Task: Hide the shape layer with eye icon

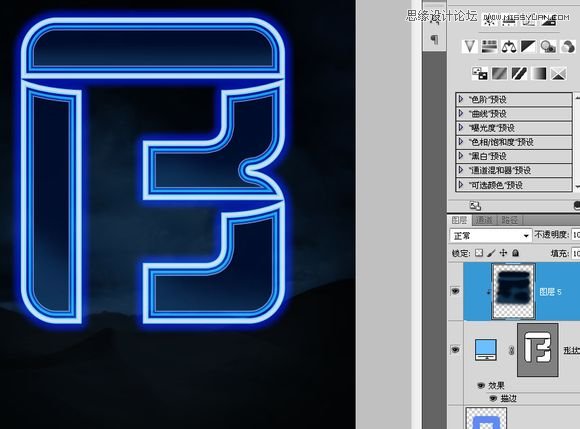Action: coord(455,349)
